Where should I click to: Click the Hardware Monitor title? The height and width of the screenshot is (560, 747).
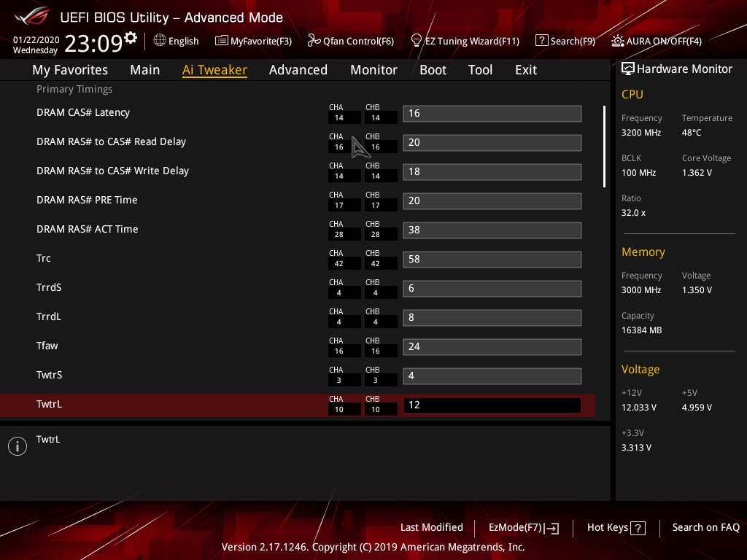coord(684,69)
